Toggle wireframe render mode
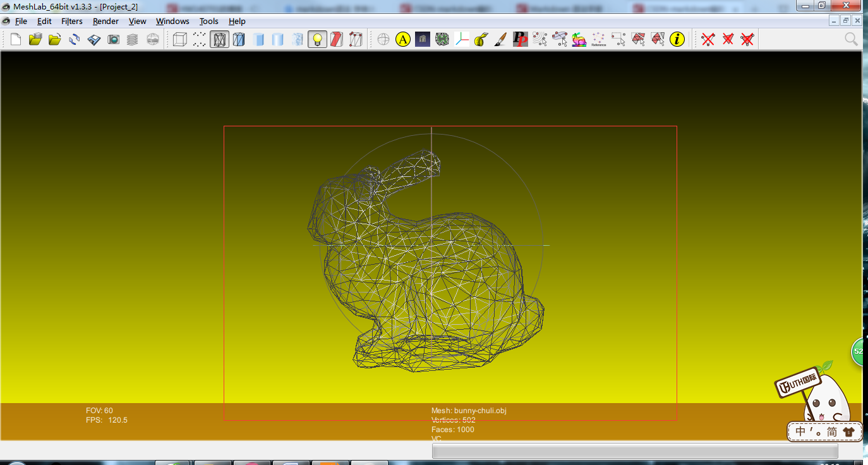Image resolution: width=868 pixels, height=465 pixels. (219, 40)
